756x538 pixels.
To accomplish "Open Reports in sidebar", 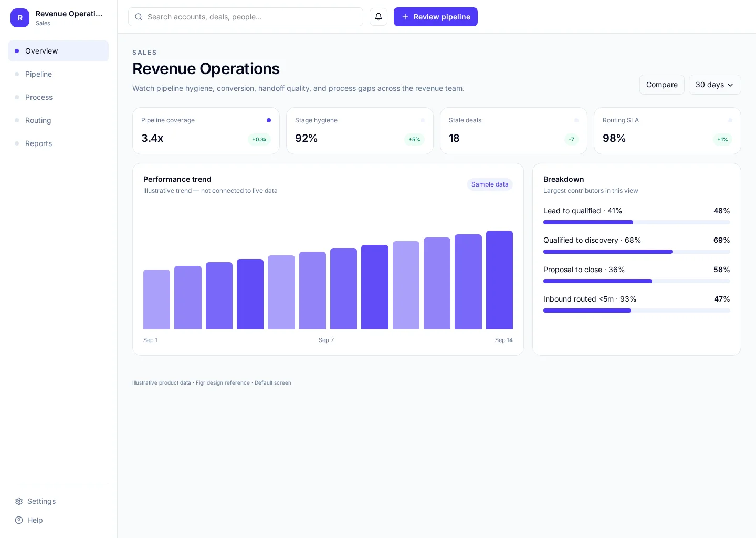I will click(x=58, y=143).
